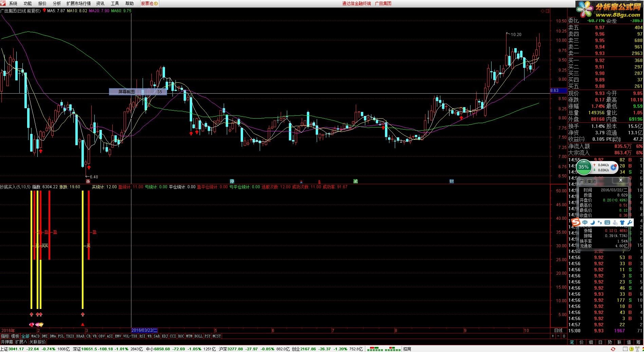Open the 分析 menu
Image resolution: width=644 pixels, height=352 pixels.
click(57, 3)
